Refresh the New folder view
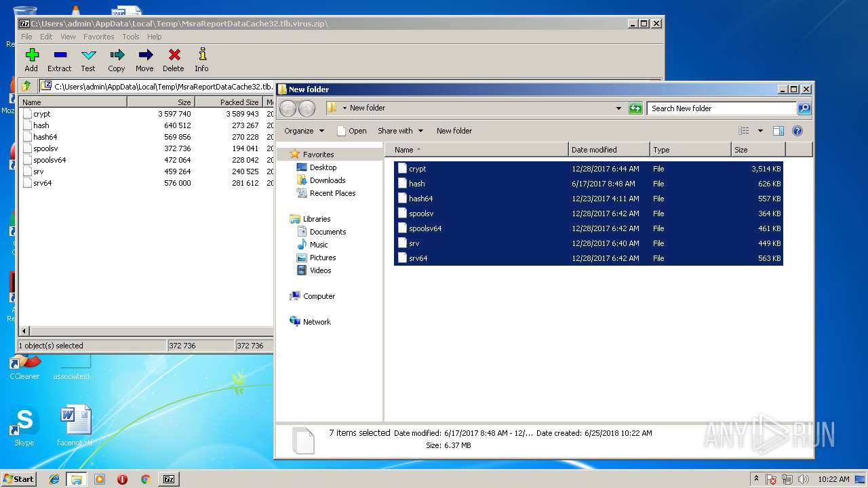868x488 pixels. (635, 108)
